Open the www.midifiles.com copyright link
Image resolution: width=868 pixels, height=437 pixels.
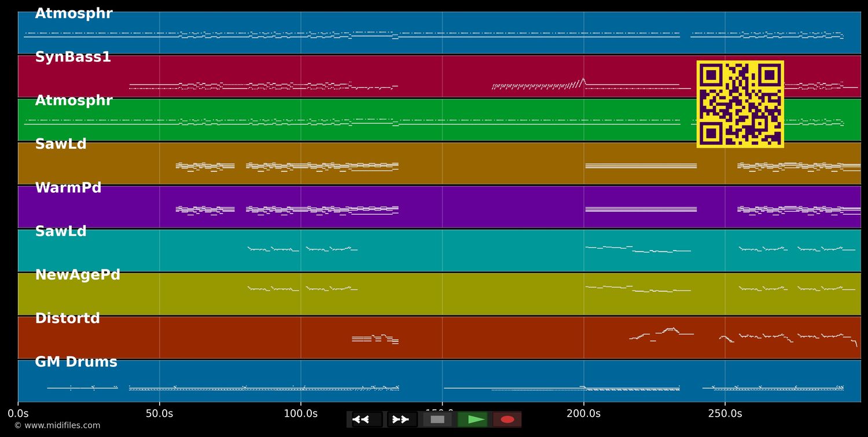[57, 425]
